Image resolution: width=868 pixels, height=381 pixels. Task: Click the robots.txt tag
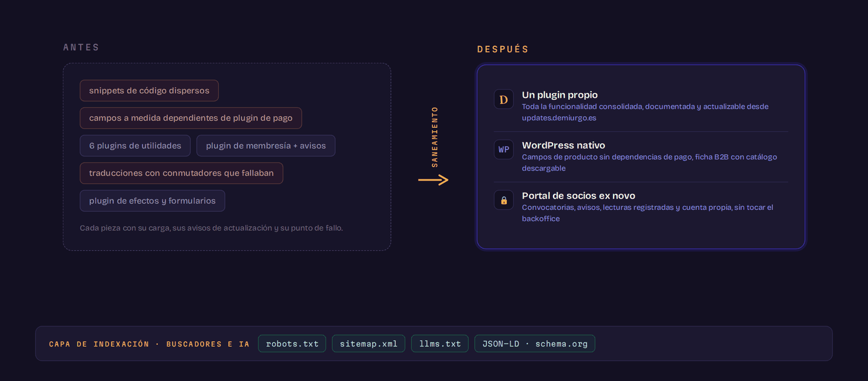(x=292, y=343)
